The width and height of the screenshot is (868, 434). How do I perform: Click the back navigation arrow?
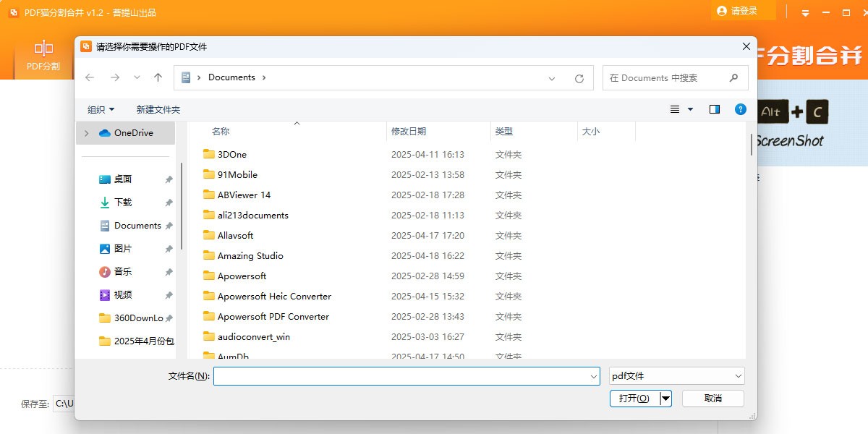[x=90, y=77]
